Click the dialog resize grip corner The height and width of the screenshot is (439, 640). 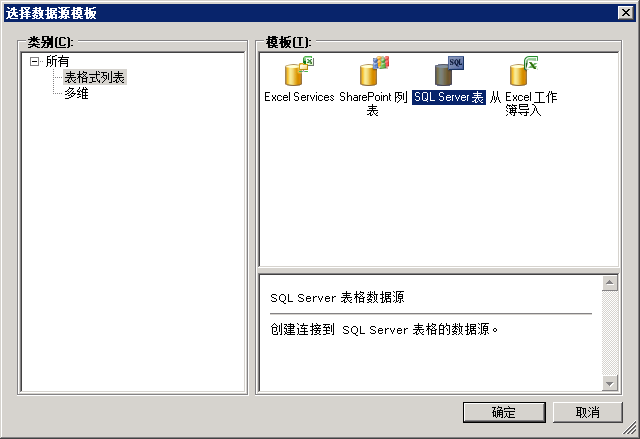coord(630,429)
